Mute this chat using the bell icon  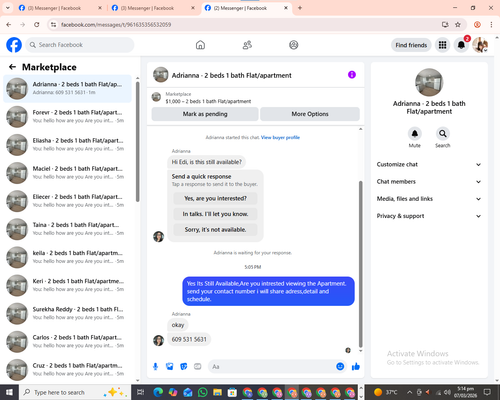415,134
